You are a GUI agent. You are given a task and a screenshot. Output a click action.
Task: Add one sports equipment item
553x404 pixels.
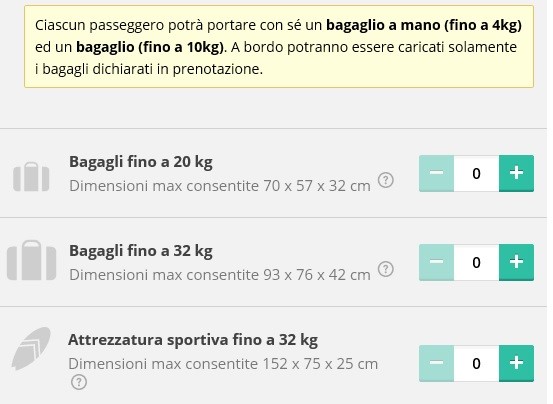[x=516, y=363]
